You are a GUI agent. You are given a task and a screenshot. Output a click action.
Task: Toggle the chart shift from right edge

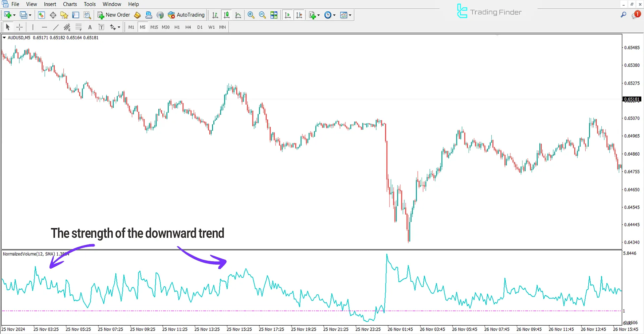pos(300,15)
